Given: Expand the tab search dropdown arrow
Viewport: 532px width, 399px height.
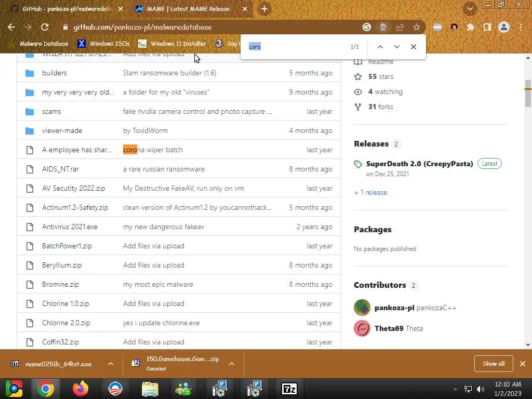Looking at the screenshot, I should tap(470, 9).
